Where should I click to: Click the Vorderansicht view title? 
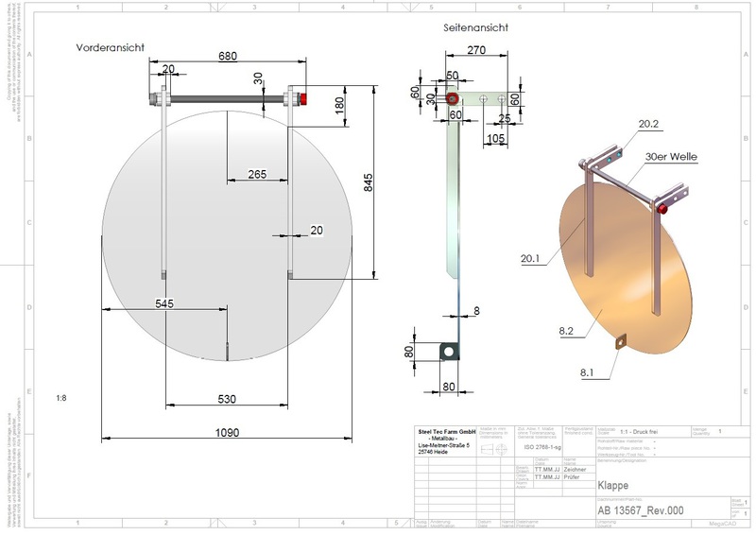coord(111,47)
